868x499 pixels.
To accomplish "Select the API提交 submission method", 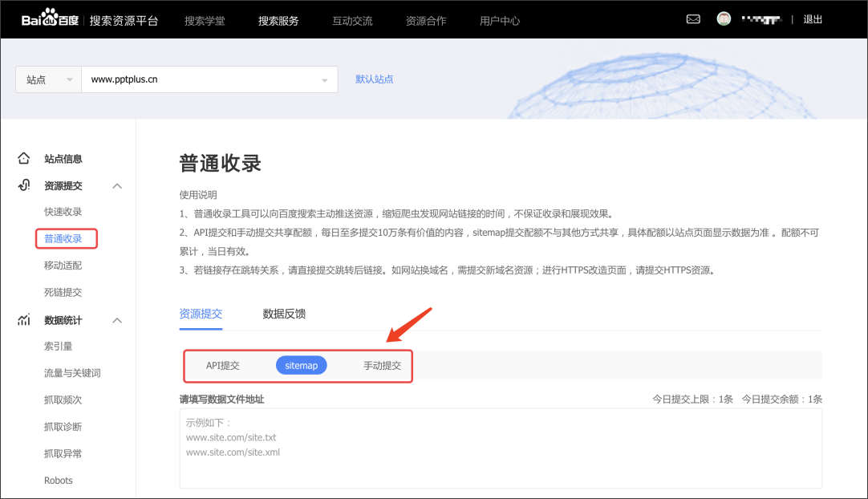I will 222,366.
